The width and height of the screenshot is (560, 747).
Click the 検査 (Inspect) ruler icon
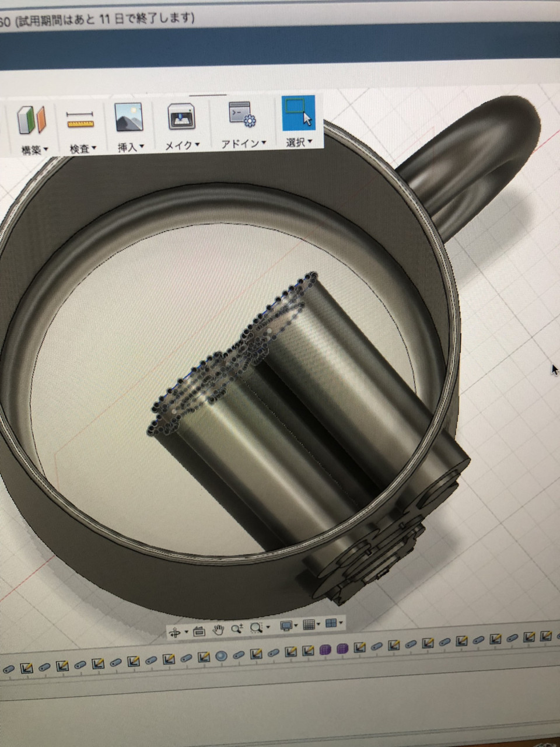click(x=80, y=120)
